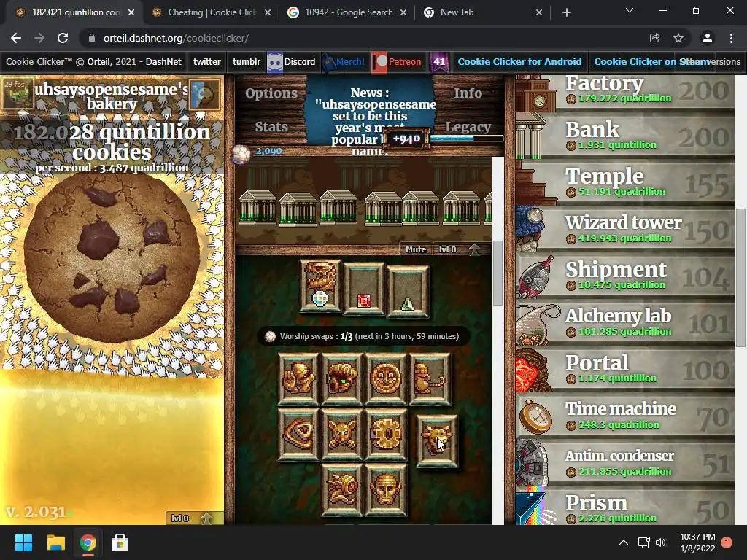The width and height of the screenshot is (747, 560).
Task: Choose the bull head god tile
Action: [x=437, y=441]
